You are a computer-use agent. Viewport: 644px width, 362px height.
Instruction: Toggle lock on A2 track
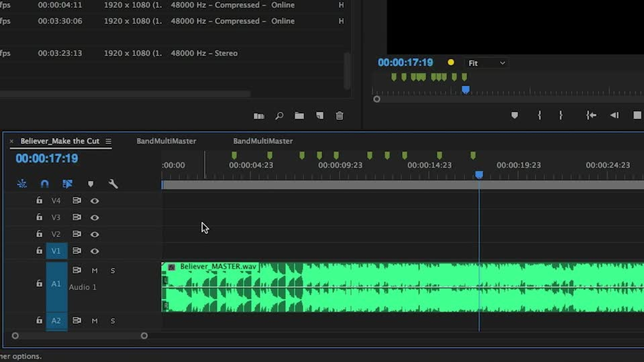click(x=39, y=320)
